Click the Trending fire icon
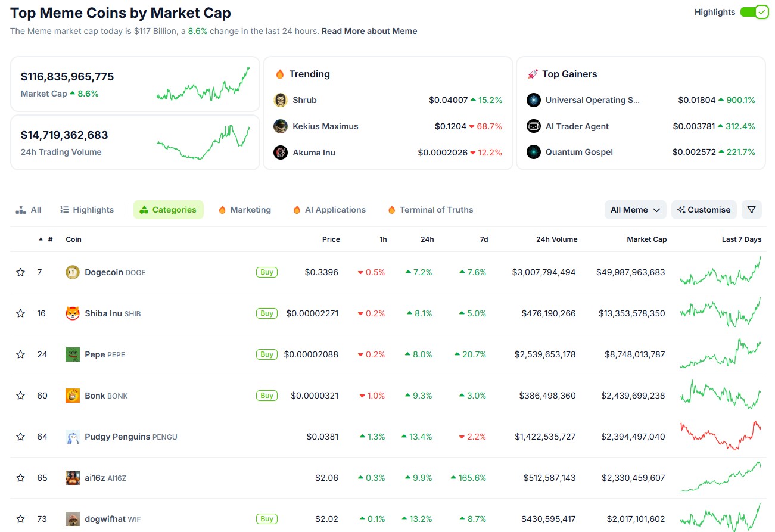775x532 pixels. point(280,74)
